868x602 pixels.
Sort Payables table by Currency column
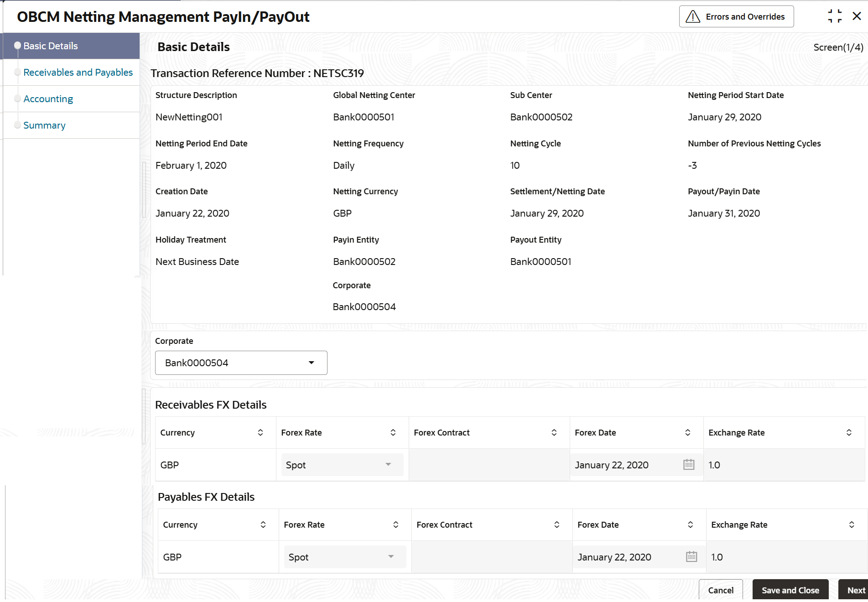pyautogui.click(x=263, y=524)
